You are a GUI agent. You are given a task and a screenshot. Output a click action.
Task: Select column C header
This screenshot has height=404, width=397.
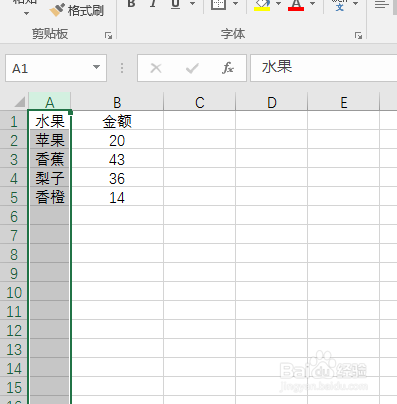pyautogui.click(x=200, y=102)
